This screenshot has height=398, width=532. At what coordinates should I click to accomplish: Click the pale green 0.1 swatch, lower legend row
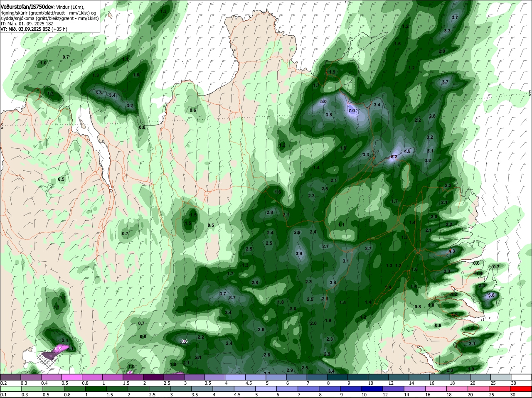point(10,389)
